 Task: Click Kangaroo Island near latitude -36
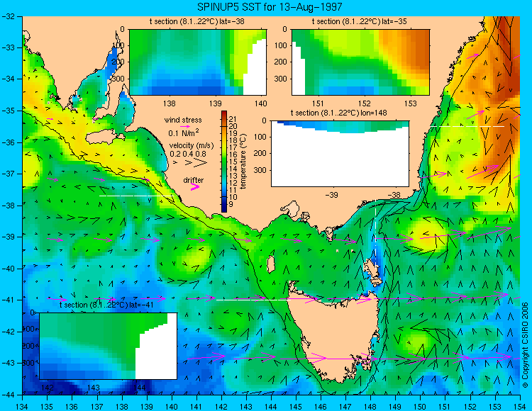tap(104, 137)
